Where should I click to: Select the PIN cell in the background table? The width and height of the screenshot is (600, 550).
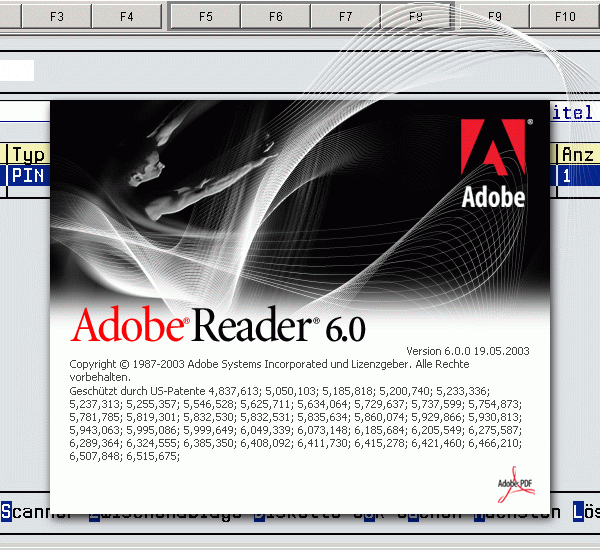tap(29, 176)
